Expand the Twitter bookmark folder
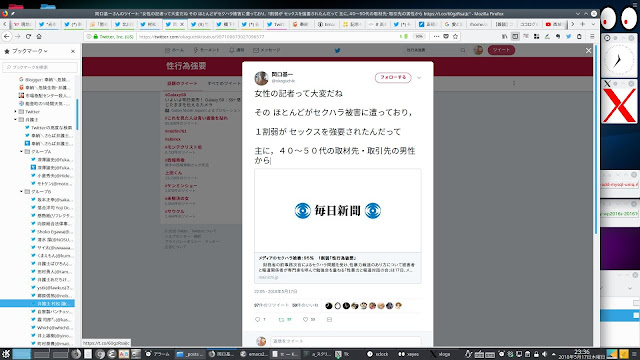The width and height of the screenshot is (640, 360). coord(16,111)
